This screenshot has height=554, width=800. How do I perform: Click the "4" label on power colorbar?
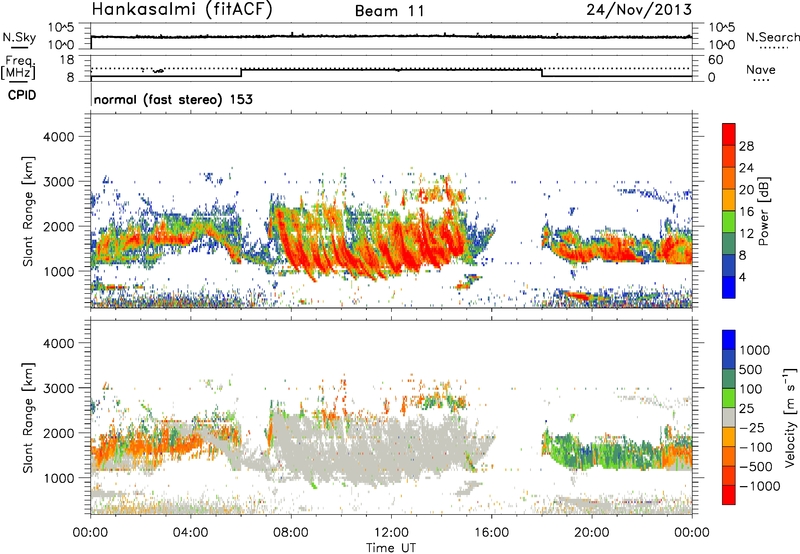742,278
